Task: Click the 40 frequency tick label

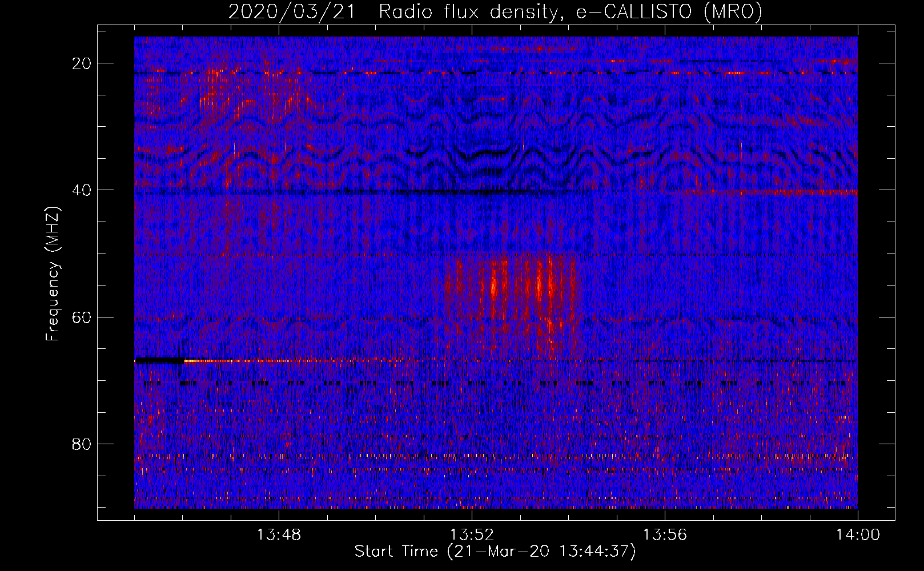Action: (x=82, y=190)
